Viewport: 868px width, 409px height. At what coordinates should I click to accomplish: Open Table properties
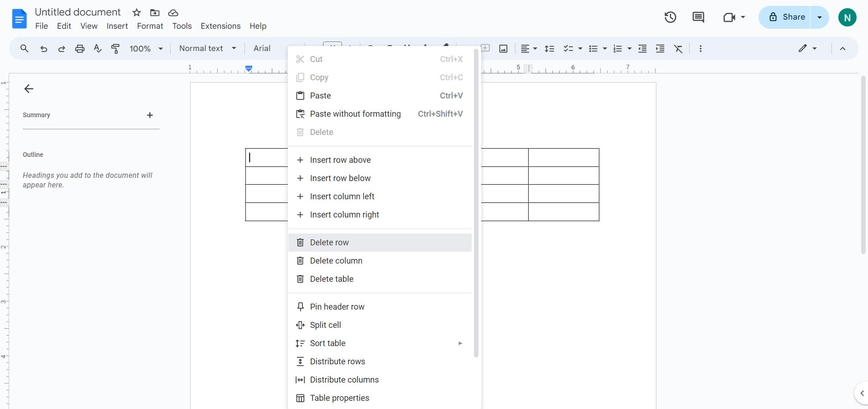(x=380, y=398)
